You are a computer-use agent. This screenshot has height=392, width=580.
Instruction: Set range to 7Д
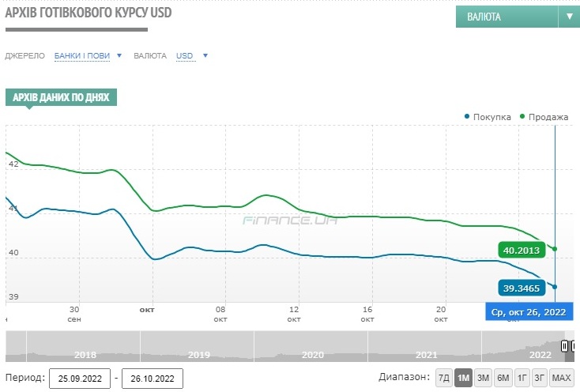point(444,377)
